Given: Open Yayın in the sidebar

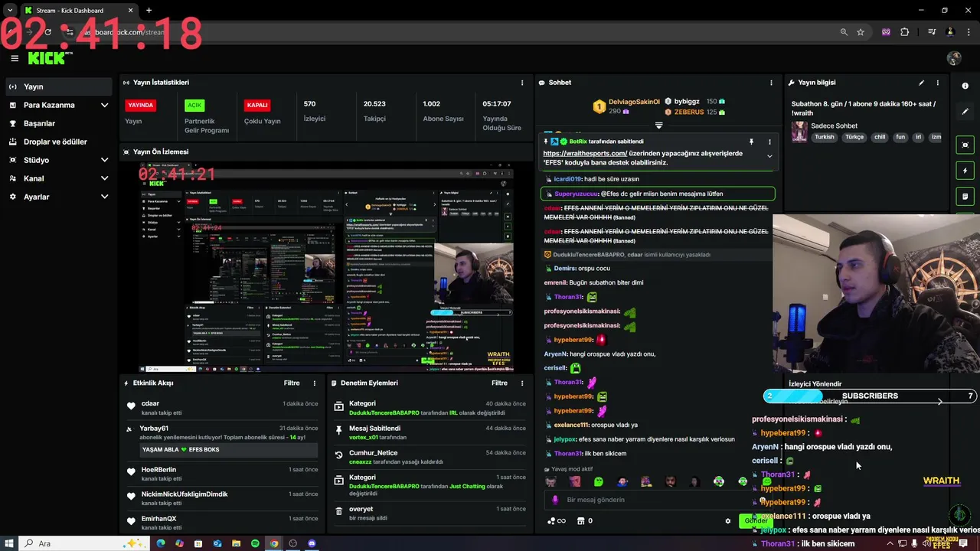Looking at the screenshot, I should 58,86.
